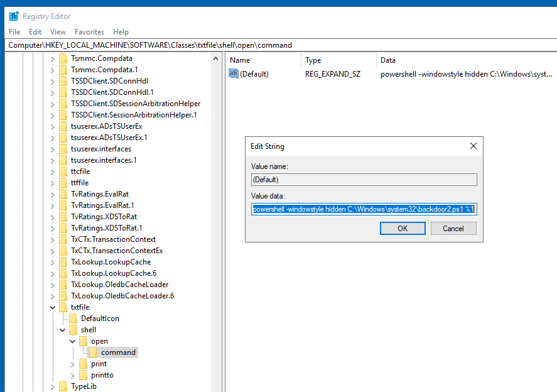557x392 pixels.
Task: Click the TypeLib folder icon
Action: click(63, 386)
